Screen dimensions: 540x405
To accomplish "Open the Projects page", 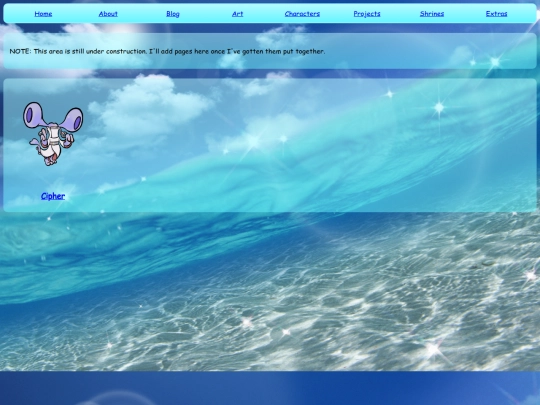I will pyautogui.click(x=367, y=14).
